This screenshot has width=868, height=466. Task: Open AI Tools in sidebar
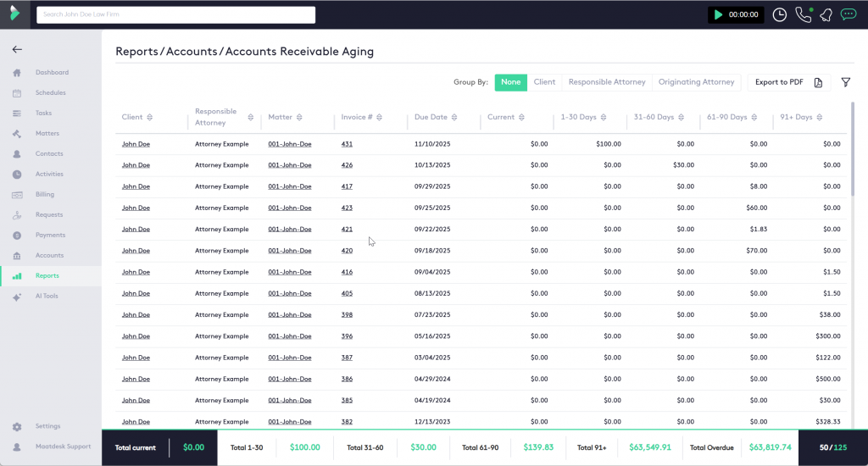46,296
